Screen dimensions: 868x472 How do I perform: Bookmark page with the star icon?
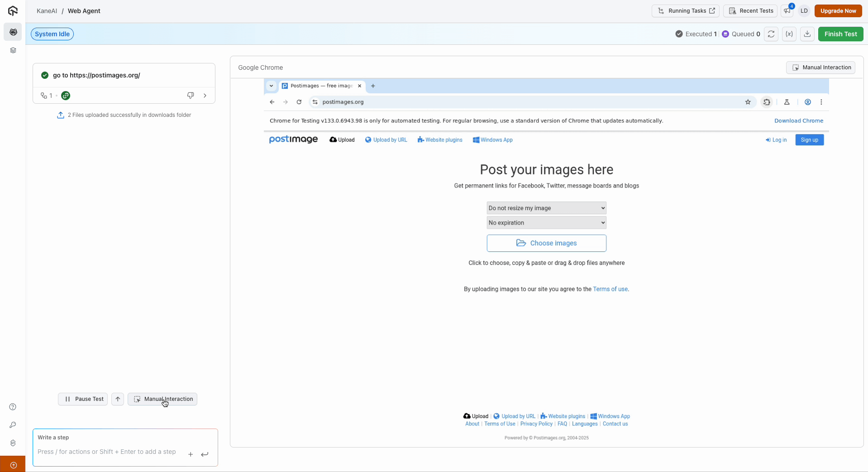(x=748, y=102)
